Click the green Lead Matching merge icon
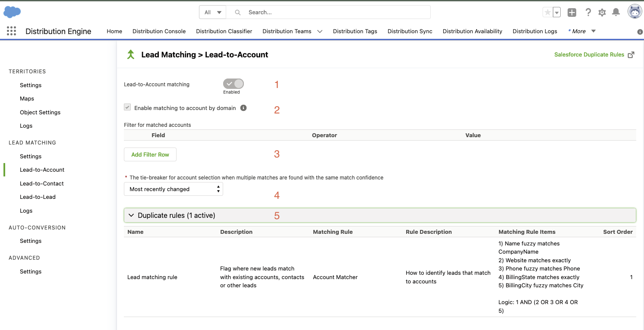This screenshot has width=644, height=330. coord(130,55)
